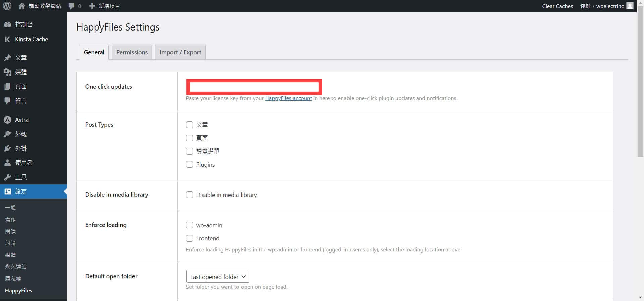The image size is (644, 301).
Task: Open 永久連結 settings submenu
Action: coord(16,267)
